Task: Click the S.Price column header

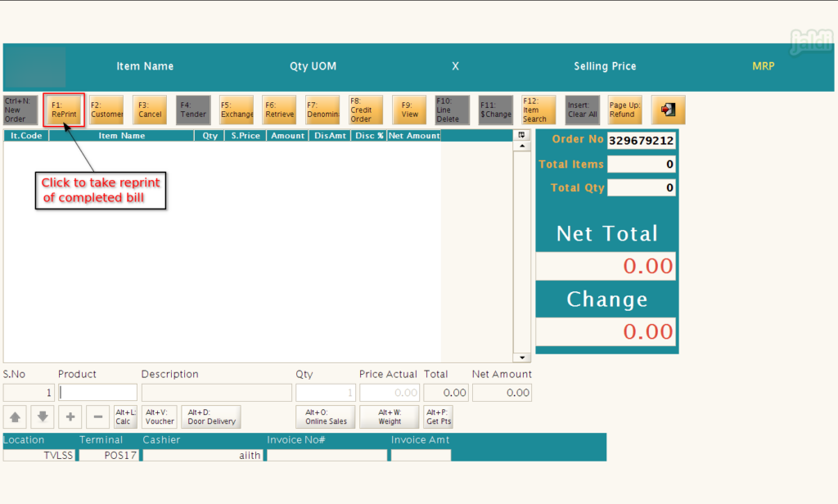Action: coord(246,136)
